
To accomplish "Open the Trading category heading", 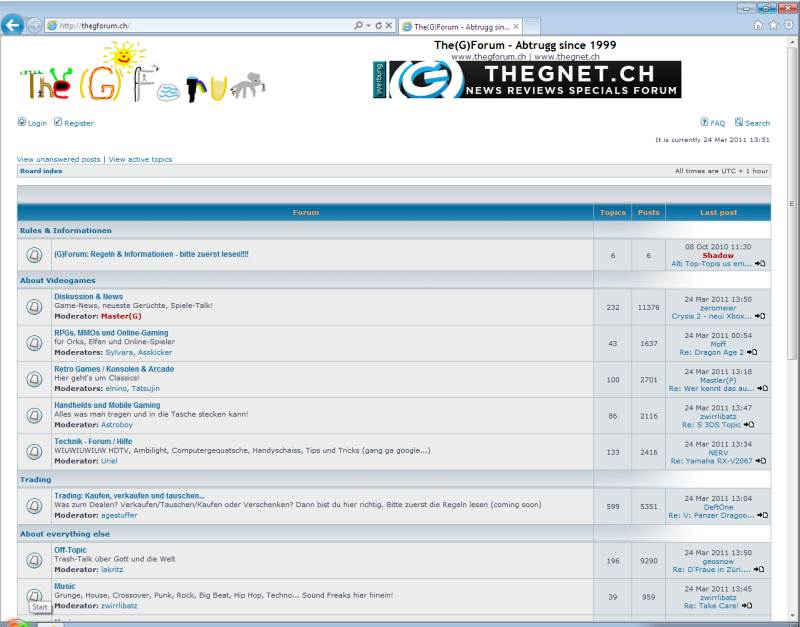I will tap(36, 480).
